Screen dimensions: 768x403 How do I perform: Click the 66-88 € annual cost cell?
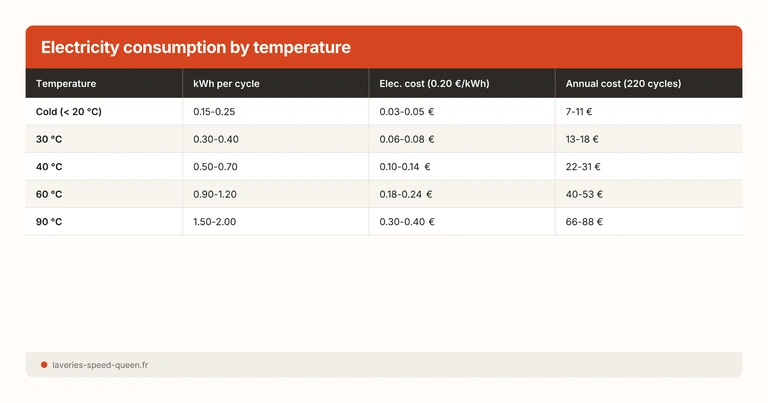tap(585, 222)
